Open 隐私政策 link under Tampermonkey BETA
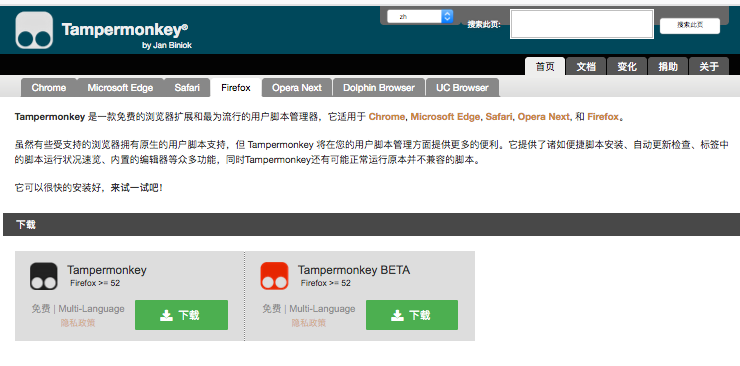 (x=309, y=323)
